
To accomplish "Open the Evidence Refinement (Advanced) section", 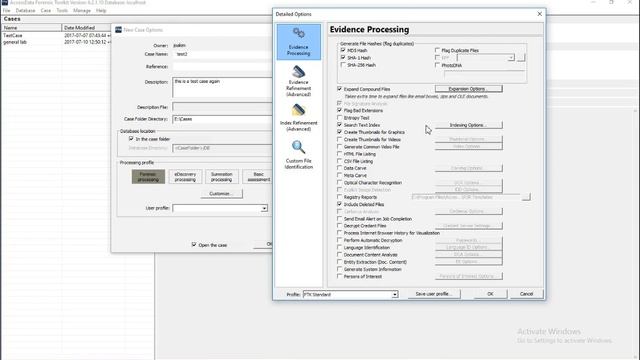I will pos(298,81).
